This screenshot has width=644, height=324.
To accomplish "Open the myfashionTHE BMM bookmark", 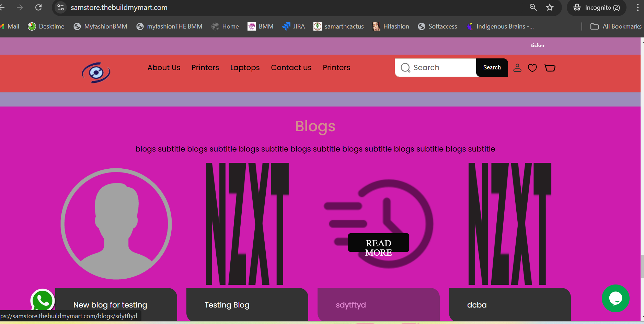I will point(169,26).
